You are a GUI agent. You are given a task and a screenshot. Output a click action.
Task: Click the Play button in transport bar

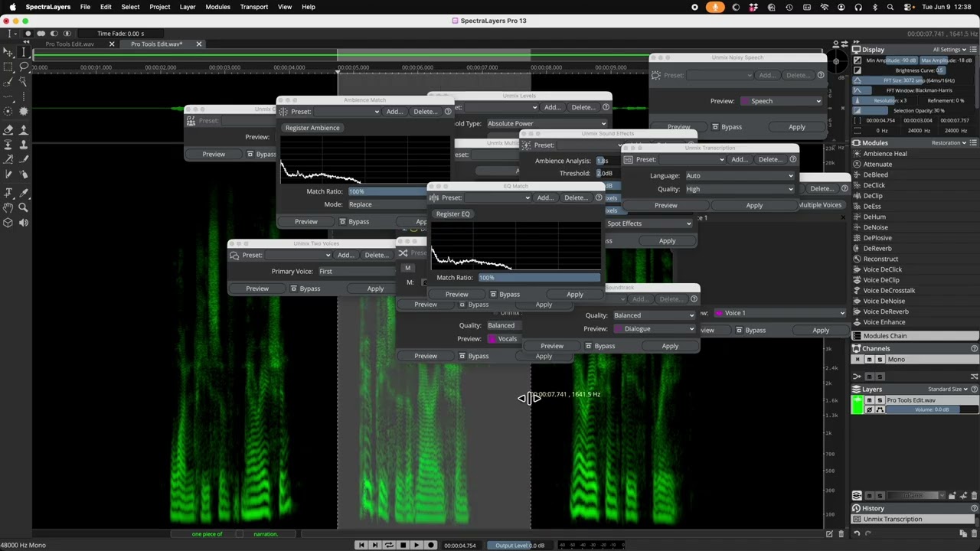click(x=416, y=545)
